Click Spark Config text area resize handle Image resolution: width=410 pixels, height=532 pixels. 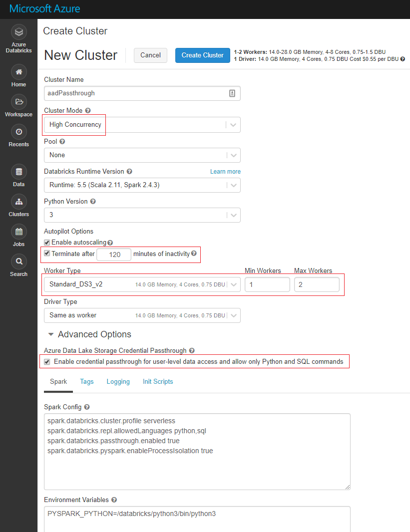click(x=348, y=487)
